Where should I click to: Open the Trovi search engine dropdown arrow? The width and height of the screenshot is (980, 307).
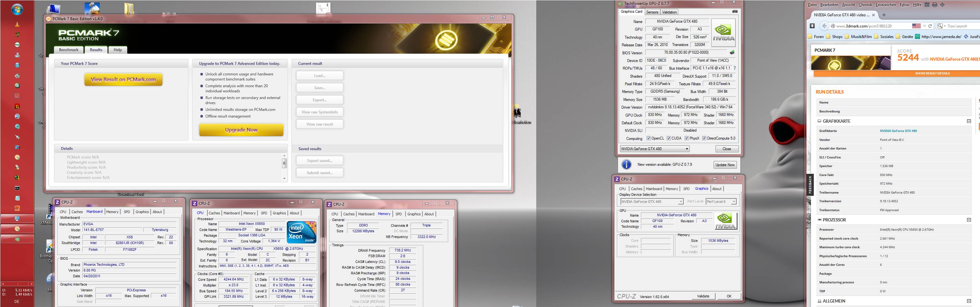pos(944,26)
